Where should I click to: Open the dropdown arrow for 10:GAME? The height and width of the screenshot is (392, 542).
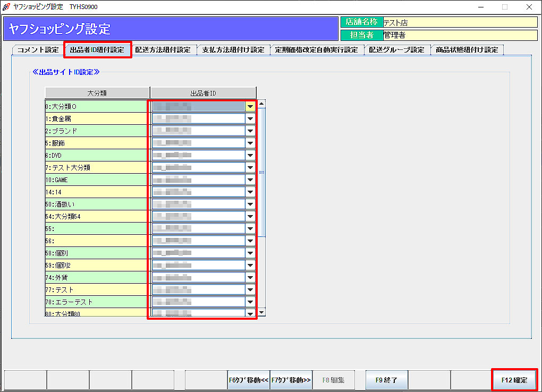click(x=250, y=180)
